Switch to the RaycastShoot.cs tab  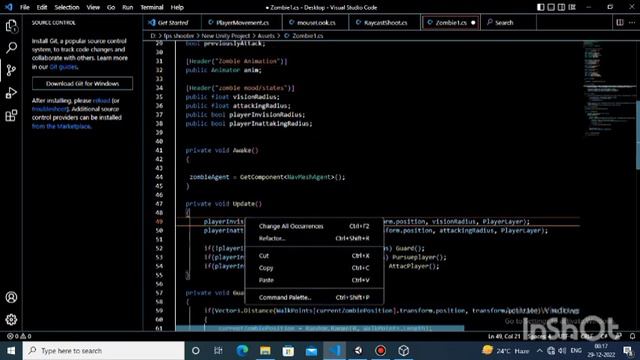385,22
